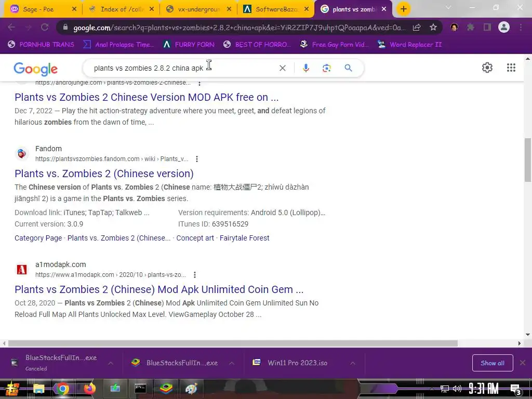Click the vertical page scrollbar thumb
The width and height of the screenshot is (532, 399).
(x=528, y=160)
